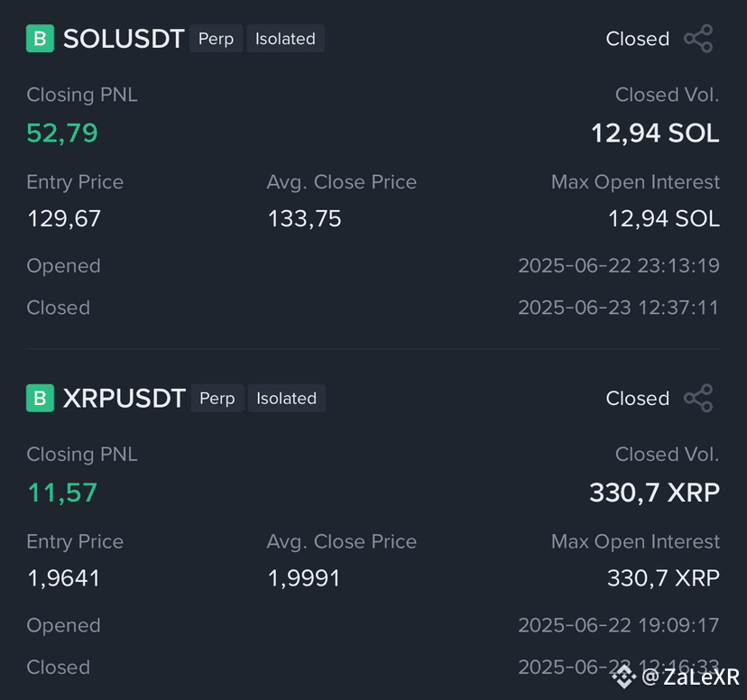
Task: Open the SOLUSDT pair title
Action: point(124,39)
